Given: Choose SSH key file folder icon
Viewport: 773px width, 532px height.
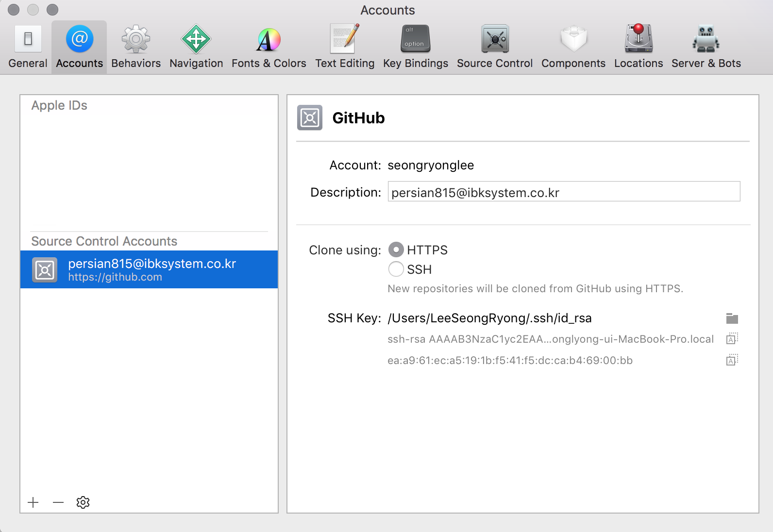Looking at the screenshot, I should [x=732, y=318].
